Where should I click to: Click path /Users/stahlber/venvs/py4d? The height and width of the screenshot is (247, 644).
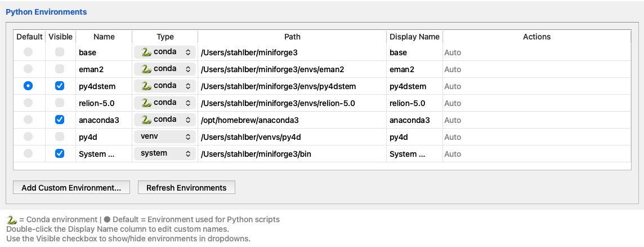[x=251, y=137]
